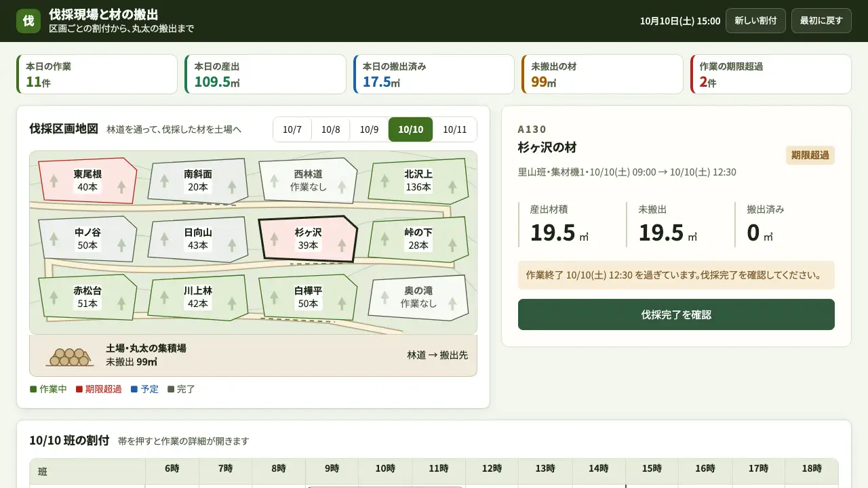Click the 林道 → 搬出先 text
This screenshot has width=868, height=488.
pos(437,355)
